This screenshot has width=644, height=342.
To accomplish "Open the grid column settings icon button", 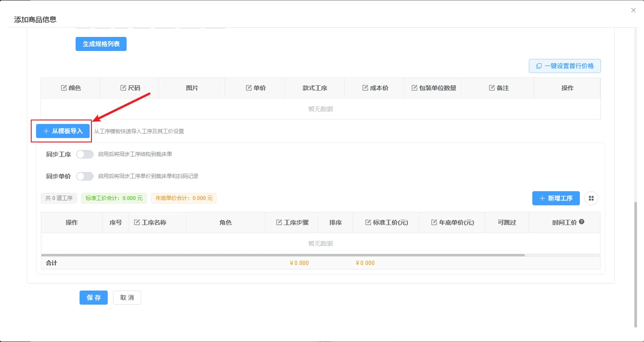I will (x=591, y=198).
